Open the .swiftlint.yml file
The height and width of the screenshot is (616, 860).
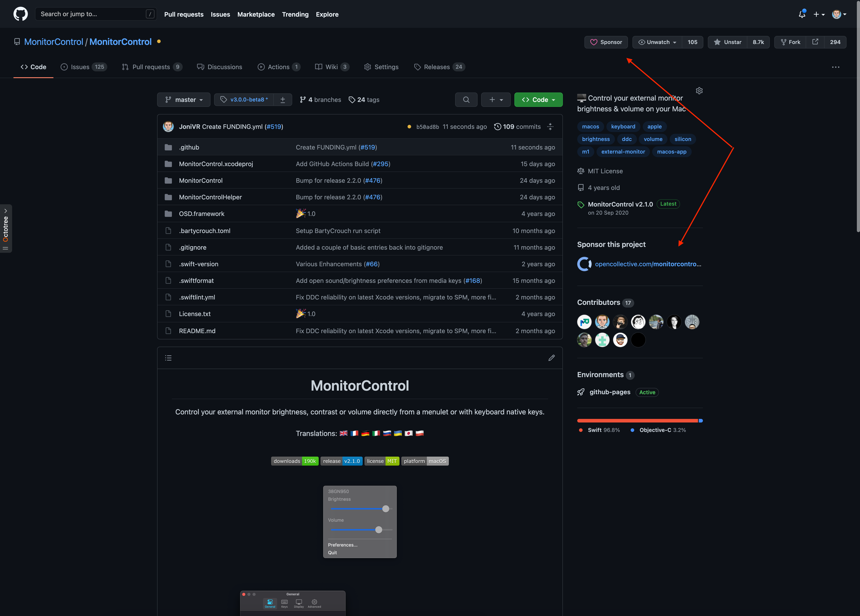(x=197, y=297)
